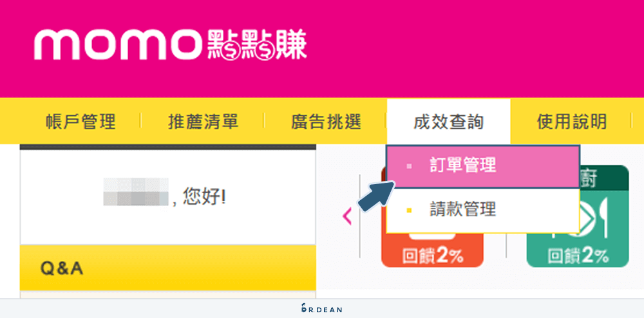The height and width of the screenshot is (318, 644).
Task: Open the 帳戶管理 menu
Action: click(x=80, y=122)
